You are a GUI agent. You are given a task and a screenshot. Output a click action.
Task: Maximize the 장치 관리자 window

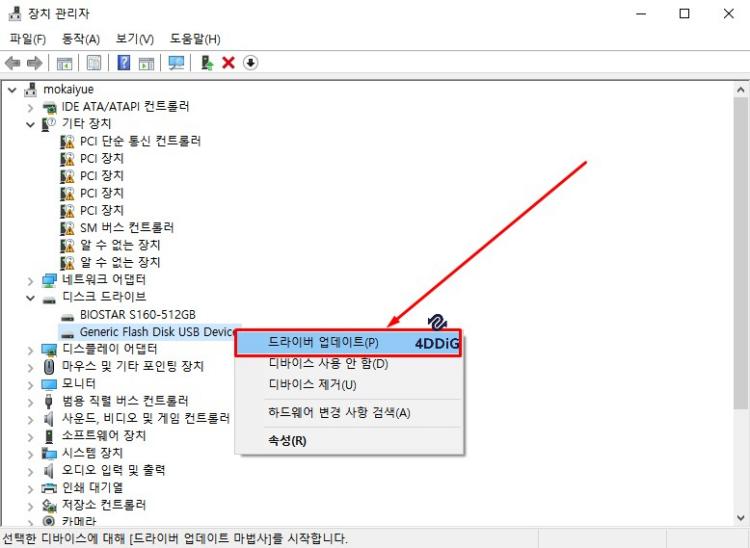[684, 13]
